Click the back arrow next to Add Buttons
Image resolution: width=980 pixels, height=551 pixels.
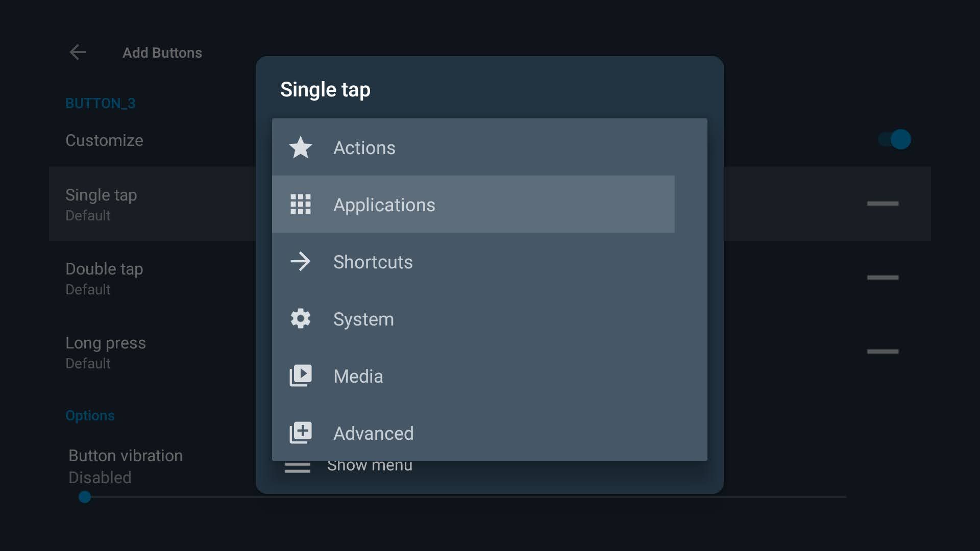(78, 52)
